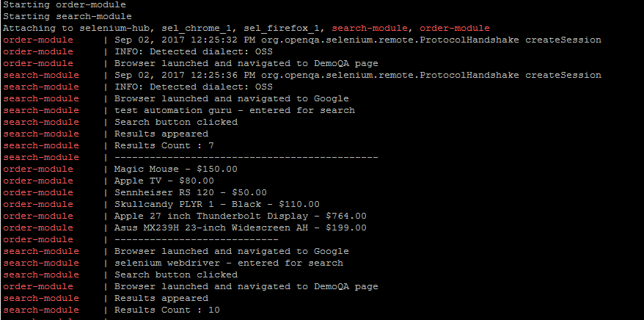Click red 'order-module' in the Attaching line
644x320 pixels.
pyautogui.click(x=455, y=29)
